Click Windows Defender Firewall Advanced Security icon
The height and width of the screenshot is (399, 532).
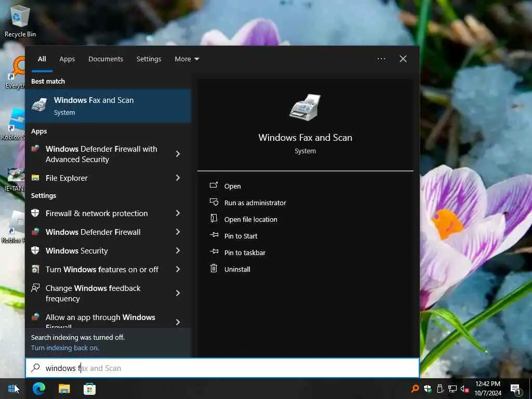(35, 149)
